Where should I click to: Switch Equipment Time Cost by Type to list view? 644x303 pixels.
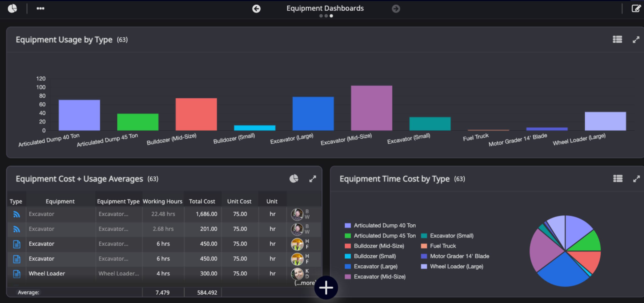tap(618, 178)
